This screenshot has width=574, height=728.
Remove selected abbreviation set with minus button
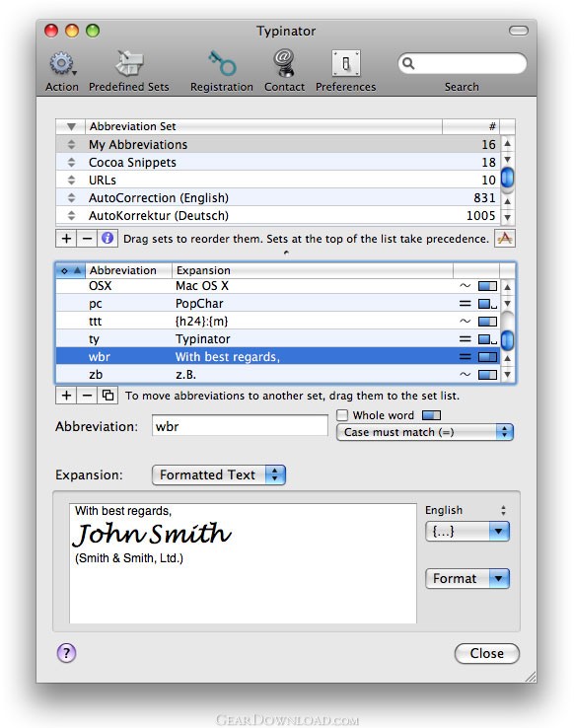pyautogui.click(x=87, y=239)
